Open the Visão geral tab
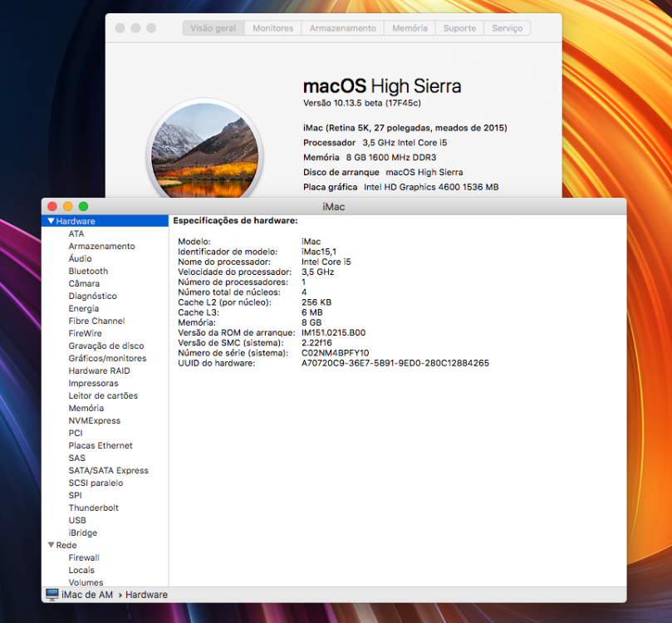 (213, 28)
